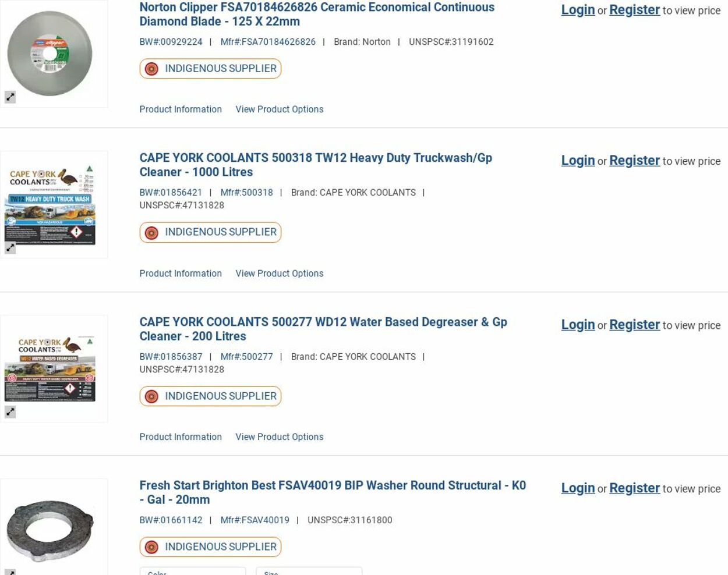Viewport: 728px width, 575px height.
Task: Enlarge the TW12 Heavy Duty Truckwash image
Action: point(10,248)
